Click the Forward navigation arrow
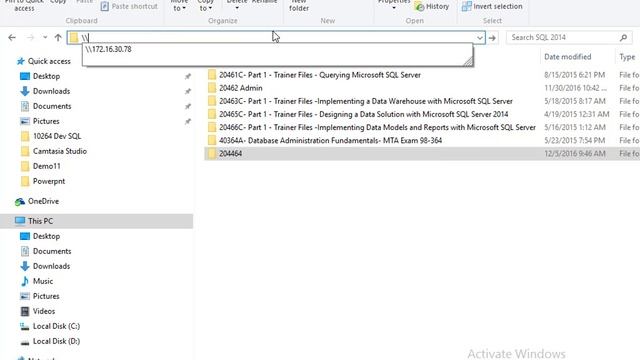This screenshot has height=360, width=640. (x=30, y=38)
